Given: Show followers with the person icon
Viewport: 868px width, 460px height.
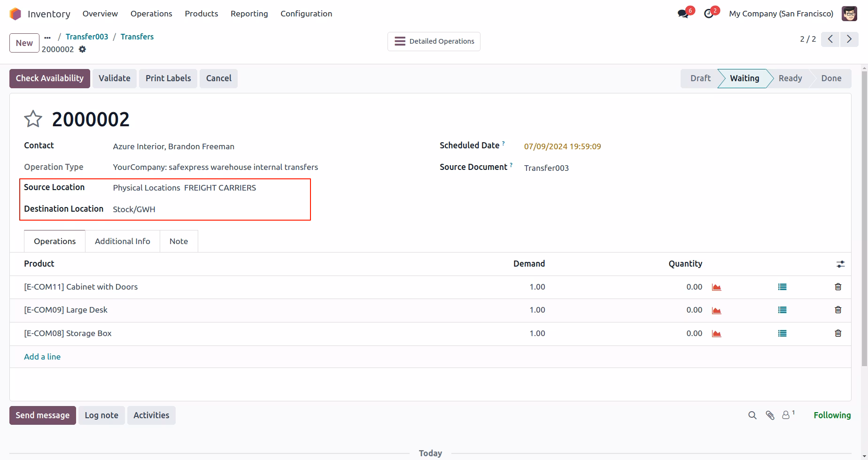Looking at the screenshot, I should tap(788, 415).
